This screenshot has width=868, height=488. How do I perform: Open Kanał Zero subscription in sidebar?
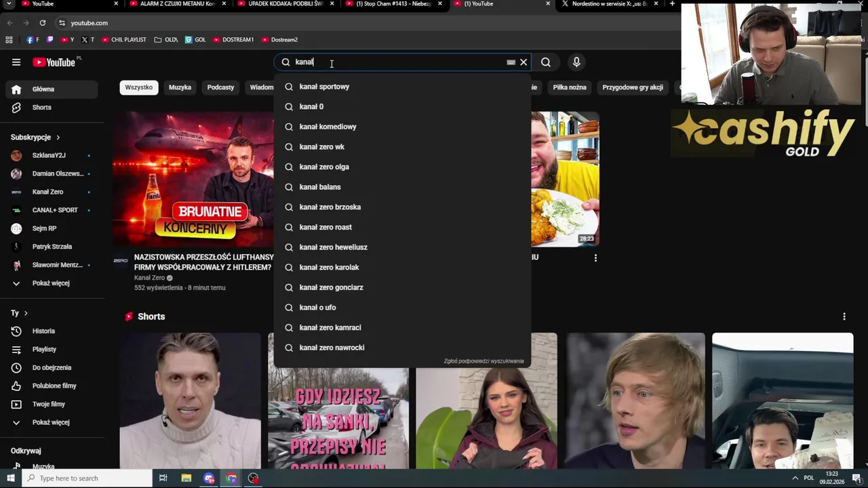pyautogui.click(x=52, y=192)
